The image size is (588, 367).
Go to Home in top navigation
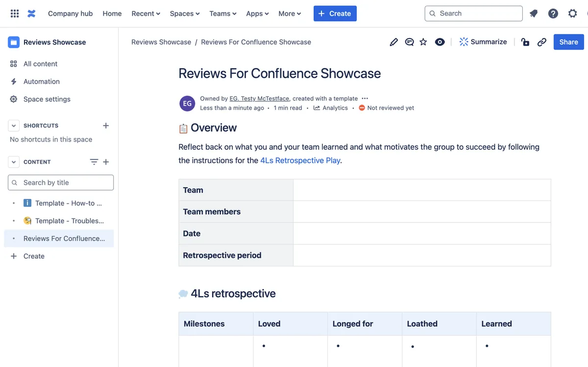coord(112,14)
